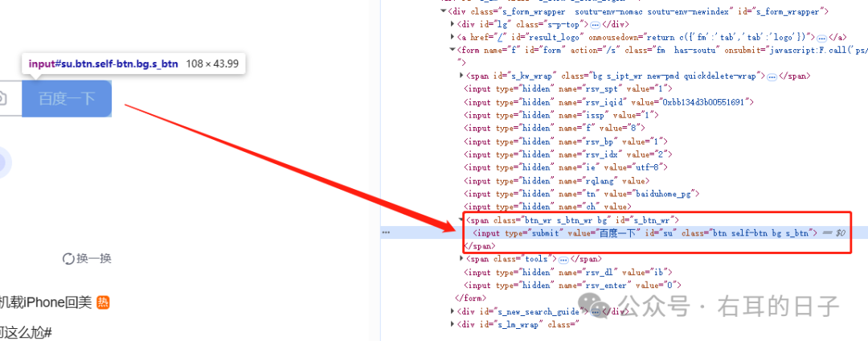The image size is (868, 341).
Task: Click the orange 热 hot tag icon
Action: point(103,302)
